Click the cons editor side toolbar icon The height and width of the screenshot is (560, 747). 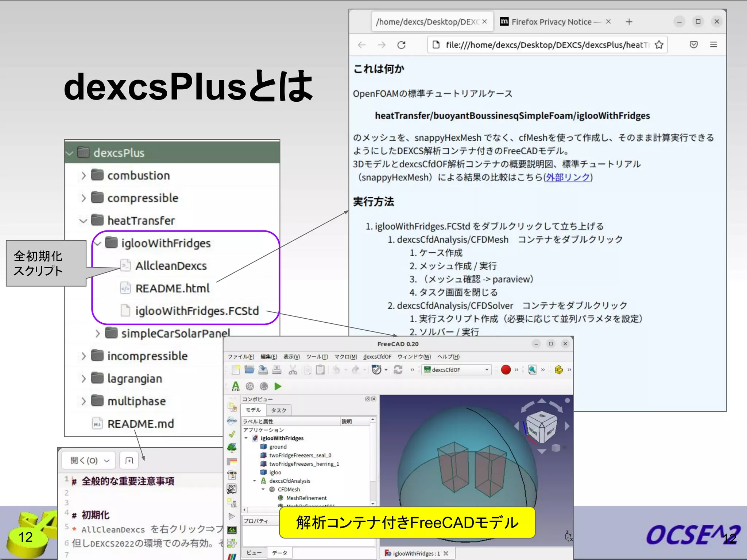(x=232, y=475)
